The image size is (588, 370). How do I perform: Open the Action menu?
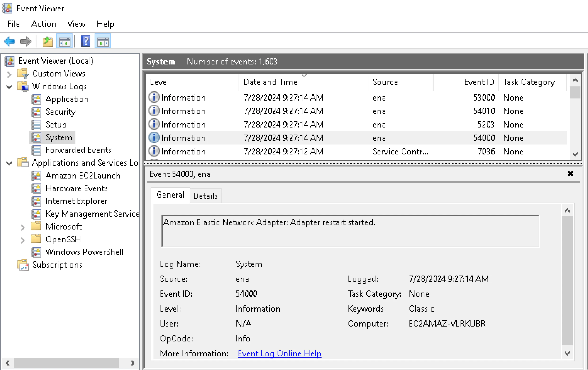(44, 24)
